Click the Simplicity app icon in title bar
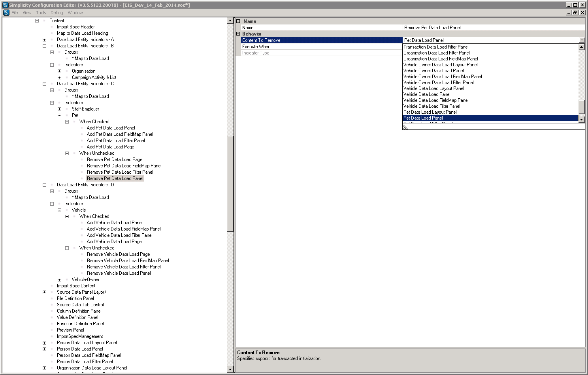This screenshot has width=588, height=375. pyautogui.click(x=5, y=5)
